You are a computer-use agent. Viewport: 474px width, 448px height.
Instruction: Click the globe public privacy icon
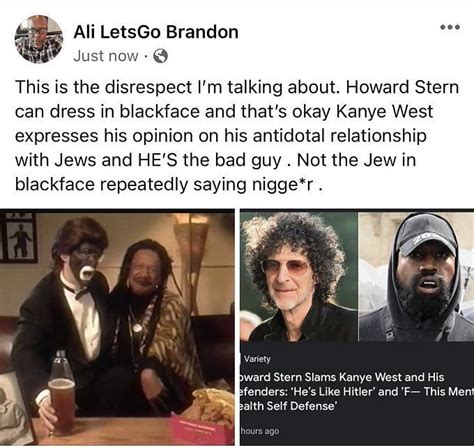click(160, 56)
